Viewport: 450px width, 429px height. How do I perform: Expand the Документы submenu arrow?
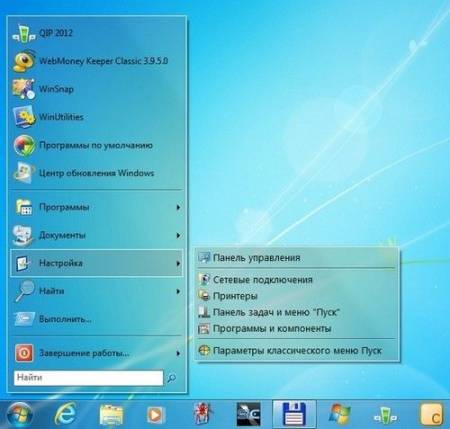click(x=178, y=235)
